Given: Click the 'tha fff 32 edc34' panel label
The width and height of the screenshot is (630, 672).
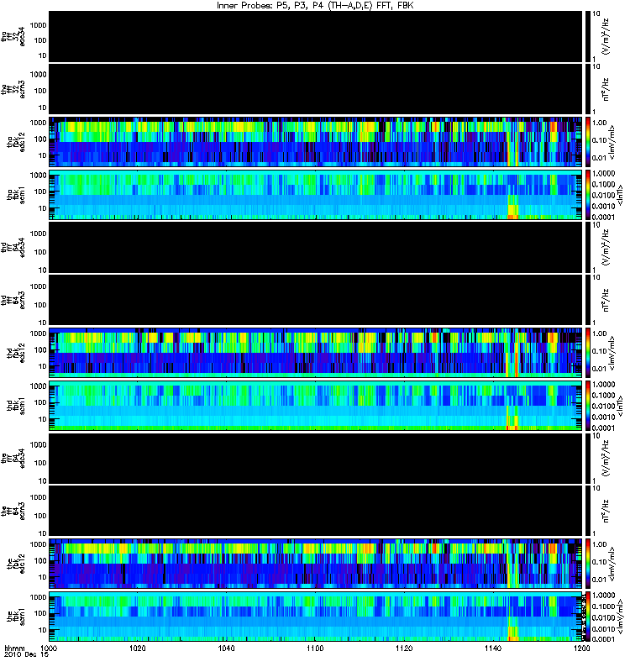Looking at the screenshot, I should pyautogui.click(x=13, y=37).
